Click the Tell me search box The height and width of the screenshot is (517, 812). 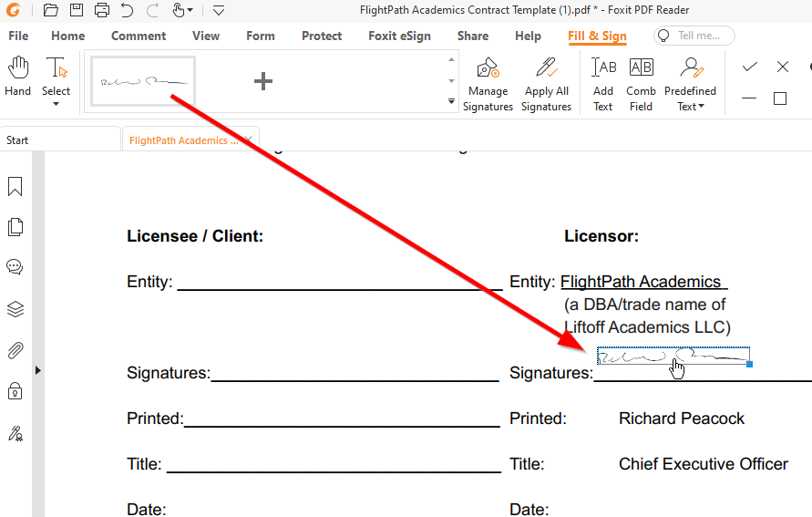pos(694,36)
